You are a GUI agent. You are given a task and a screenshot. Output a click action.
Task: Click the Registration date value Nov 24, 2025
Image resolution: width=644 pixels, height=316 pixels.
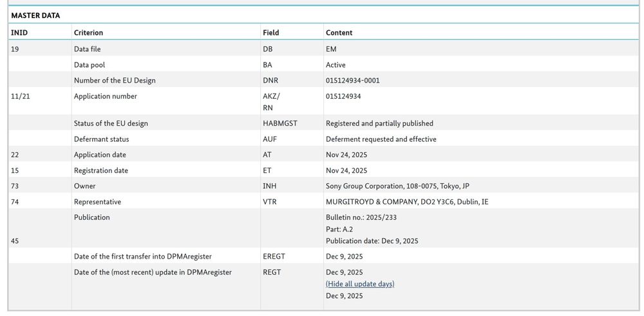[x=346, y=171]
